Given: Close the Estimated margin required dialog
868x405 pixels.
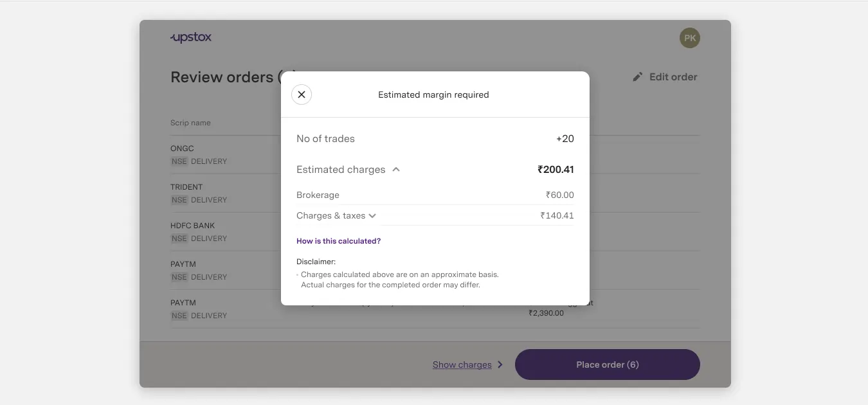Looking at the screenshot, I should (302, 94).
